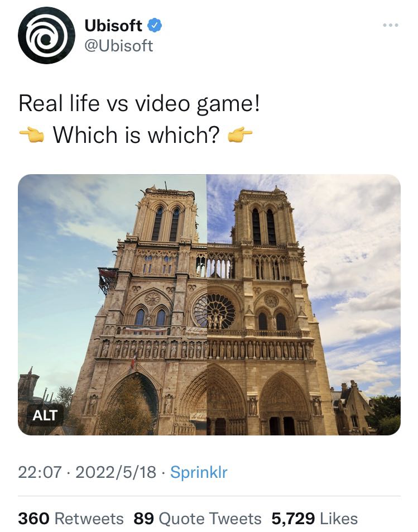Open the right half of the cathedral image

click(x=304, y=304)
